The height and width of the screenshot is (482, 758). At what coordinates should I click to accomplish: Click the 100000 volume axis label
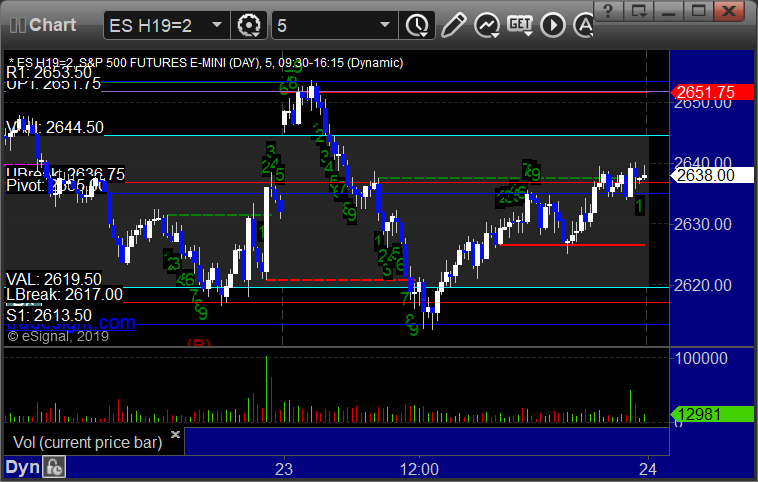tap(701, 358)
